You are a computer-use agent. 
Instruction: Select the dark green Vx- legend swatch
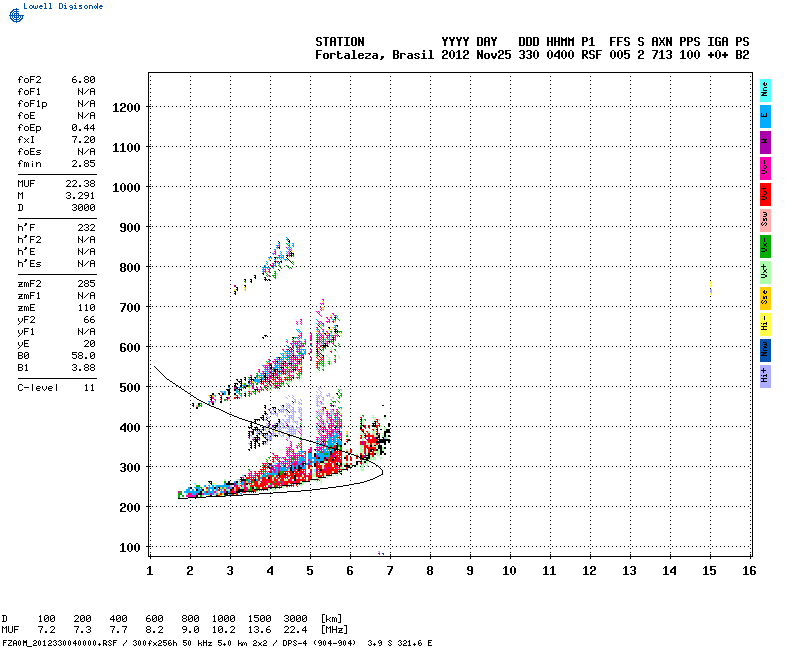pyautogui.click(x=765, y=246)
